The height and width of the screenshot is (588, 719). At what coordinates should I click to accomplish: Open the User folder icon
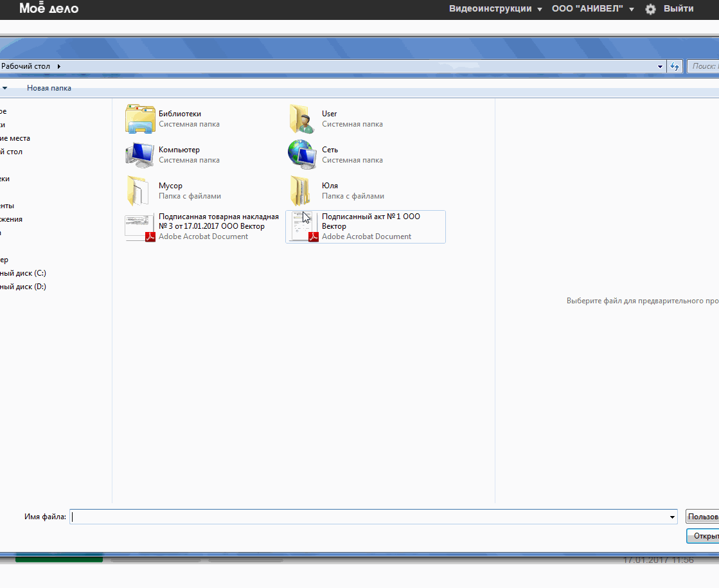[302, 119]
